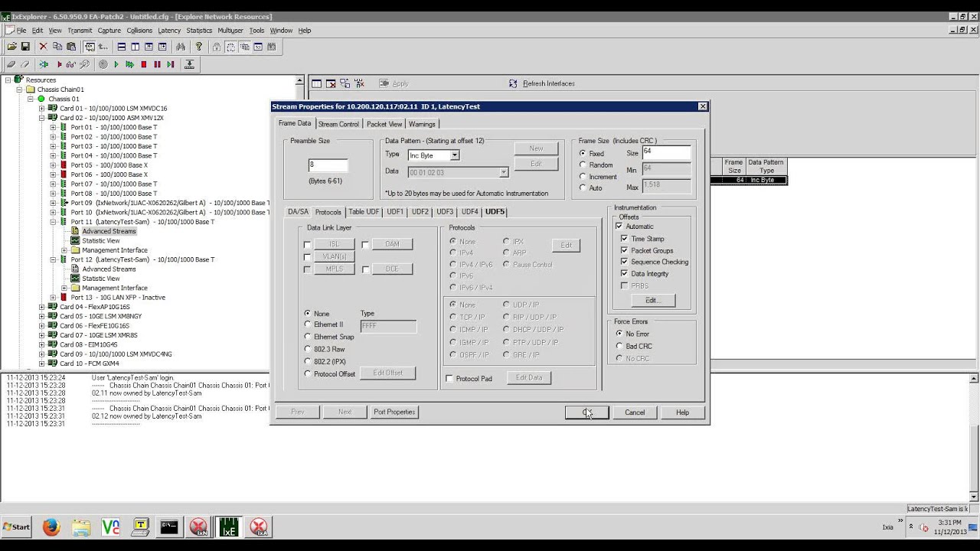Click the IxExplorer taskbar icon

point(229,527)
